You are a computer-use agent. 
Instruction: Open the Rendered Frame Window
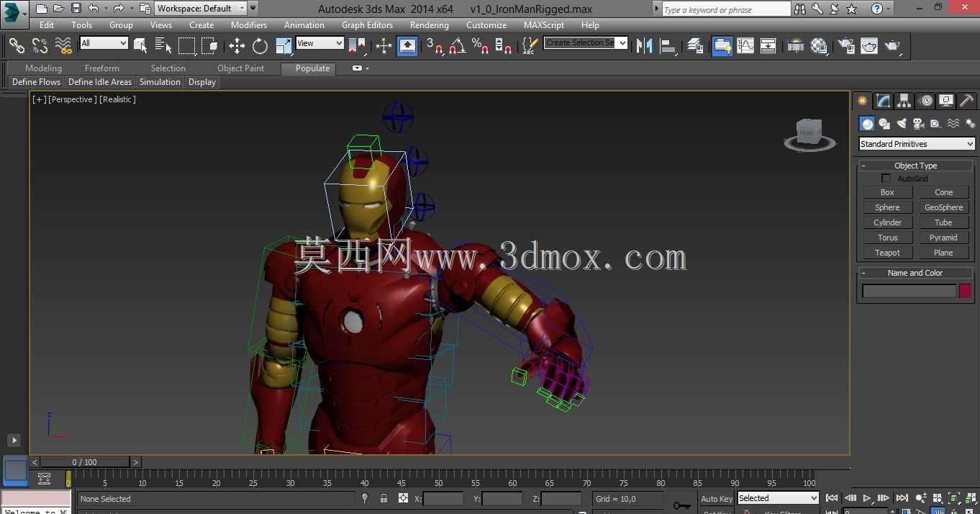pos(869,46)
